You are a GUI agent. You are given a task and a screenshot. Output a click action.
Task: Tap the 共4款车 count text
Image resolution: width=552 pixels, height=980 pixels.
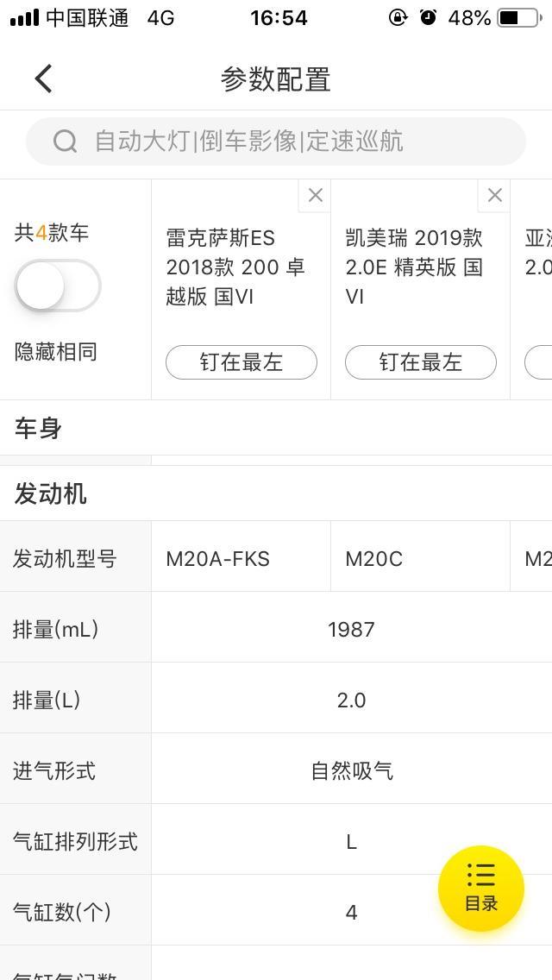tap(51, 233)
